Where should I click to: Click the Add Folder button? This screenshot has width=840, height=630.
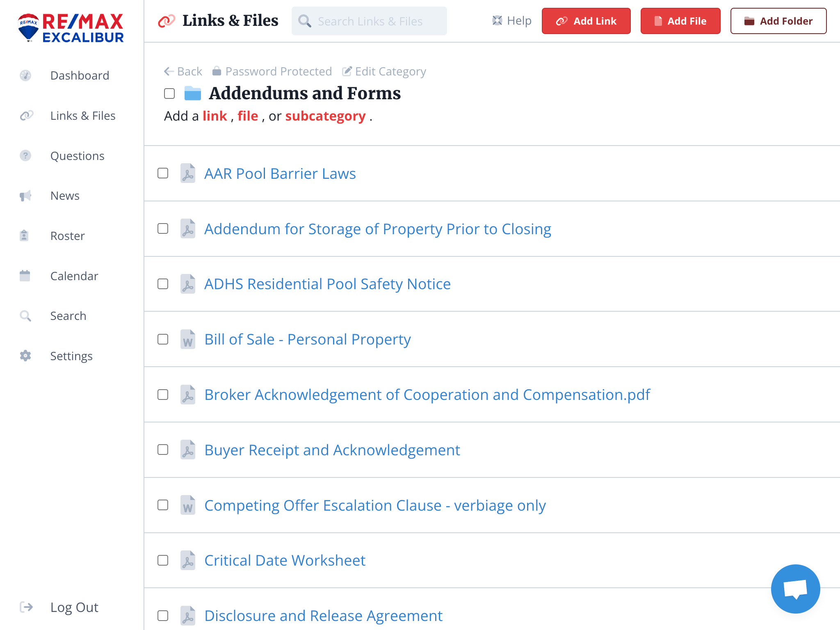tap(778, 21)
